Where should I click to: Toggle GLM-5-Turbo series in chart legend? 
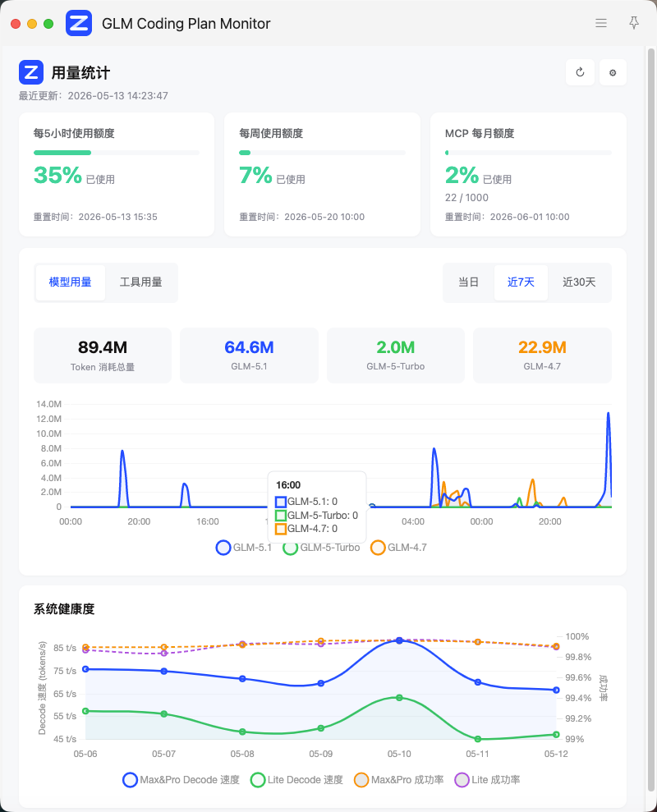click(x=321, y=548)
